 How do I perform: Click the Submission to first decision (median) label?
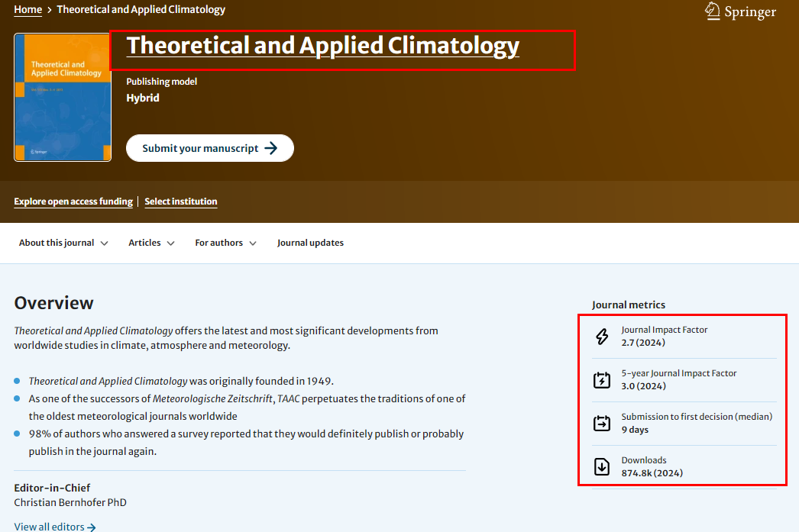pos(697,417)
